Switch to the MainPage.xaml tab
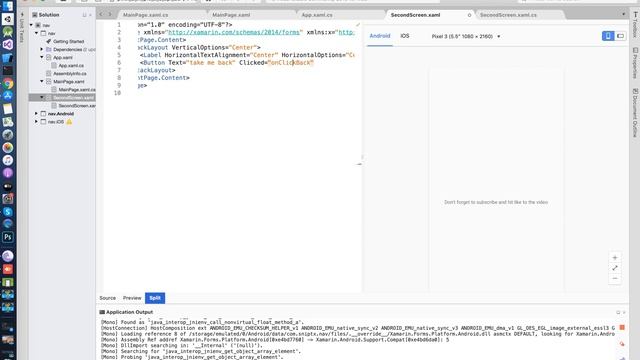 231,15
